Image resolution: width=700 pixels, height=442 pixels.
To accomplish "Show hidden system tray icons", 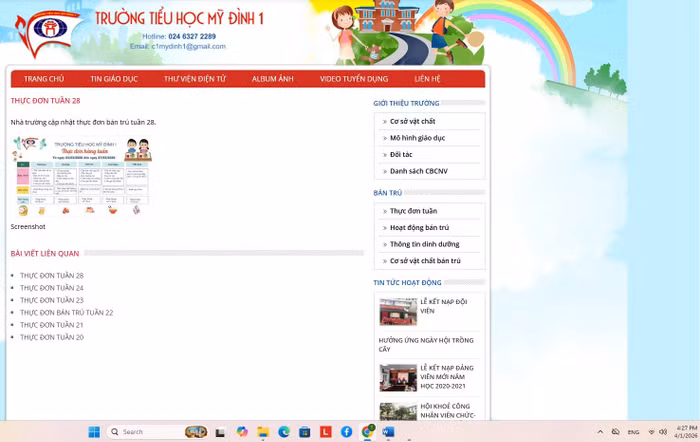I will pyautogui.click(x=600, y=432).
